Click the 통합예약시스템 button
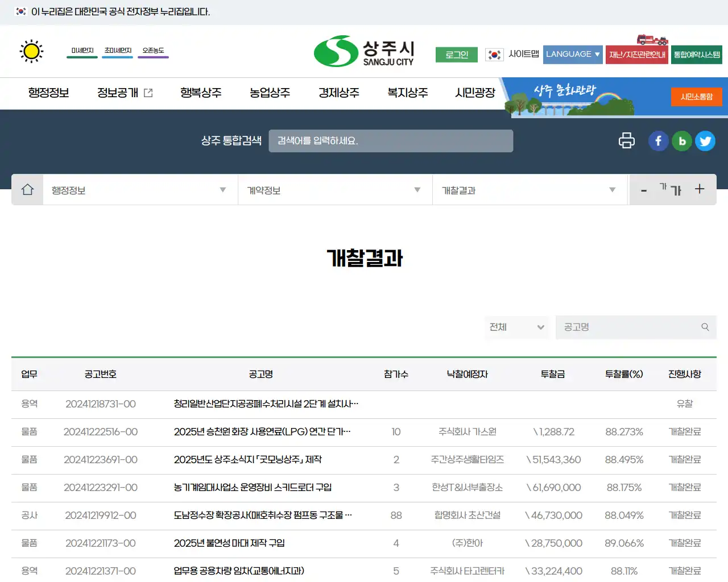 697,55
